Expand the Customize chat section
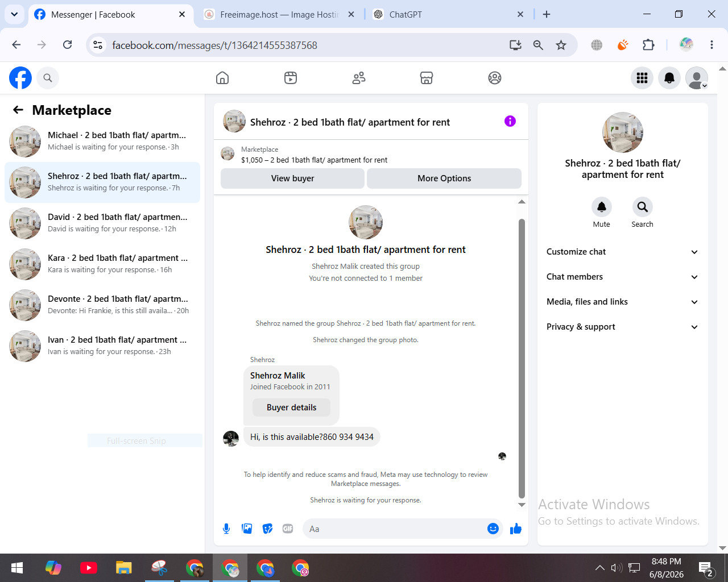The image size is (728, 582). tap(623, 252)
